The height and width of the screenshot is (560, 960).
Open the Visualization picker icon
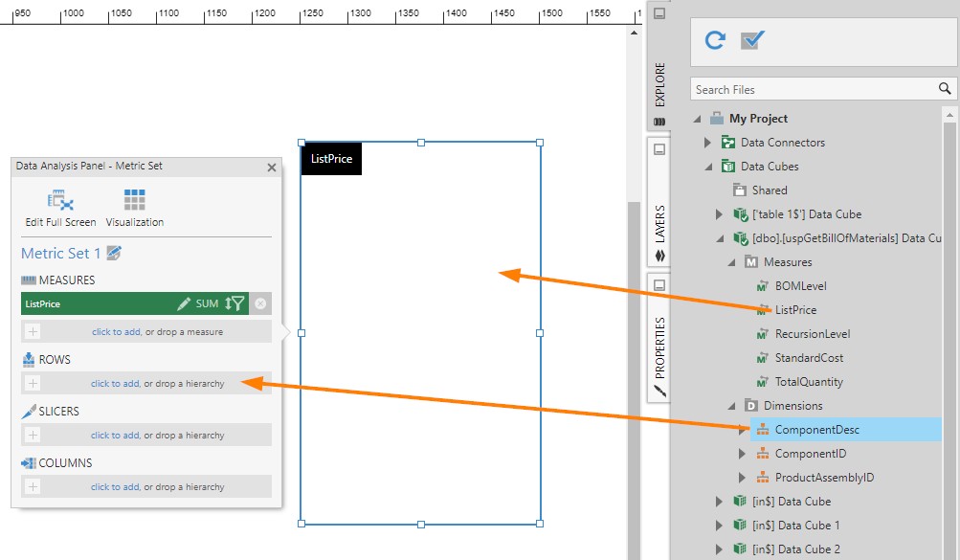click(x=134, y=201)
